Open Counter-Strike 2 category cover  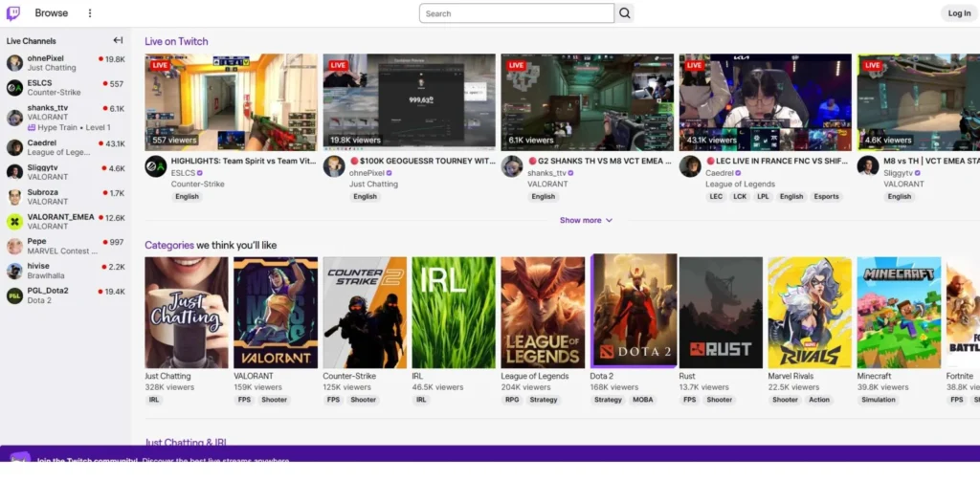tap(365, 313)
